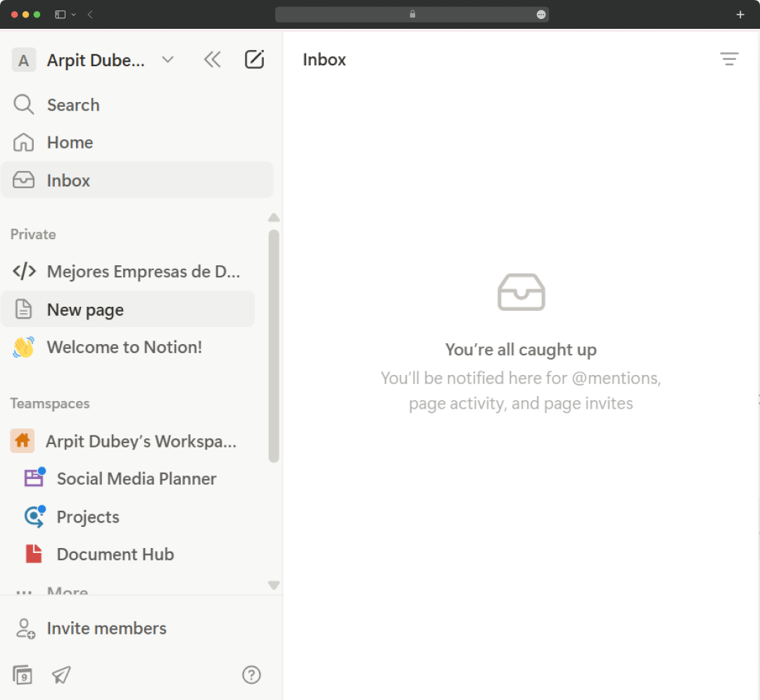Open Search from the sidebar
The width and height of the screenshot is (760, 700).
pos(72,104)
